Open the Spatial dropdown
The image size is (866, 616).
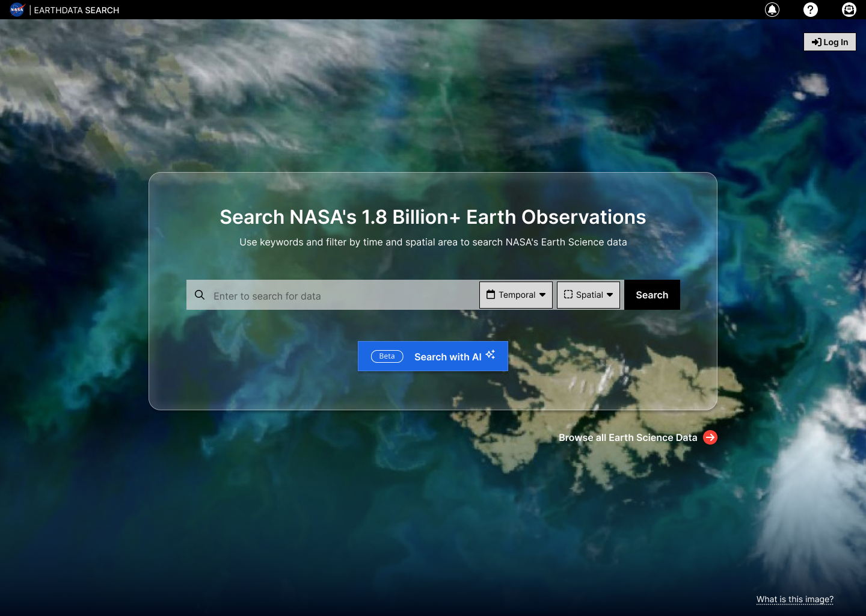(588, 295)
